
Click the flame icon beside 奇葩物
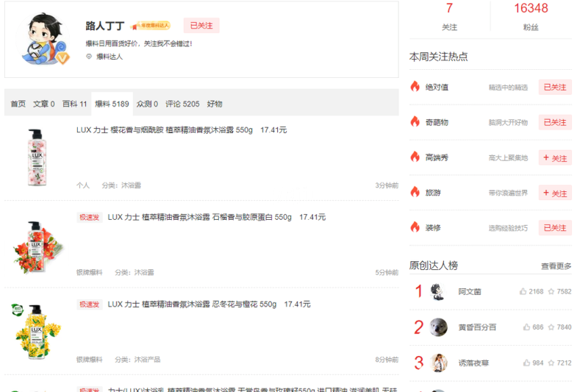point(415,122)
